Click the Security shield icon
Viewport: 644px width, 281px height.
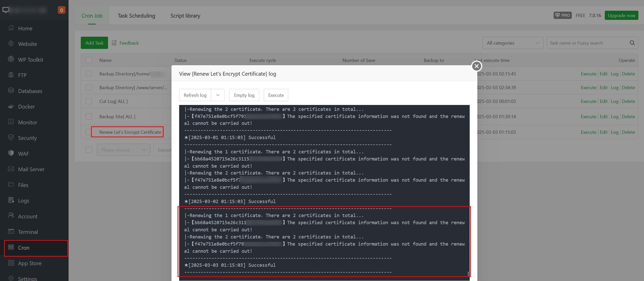(x=11, y=138)
